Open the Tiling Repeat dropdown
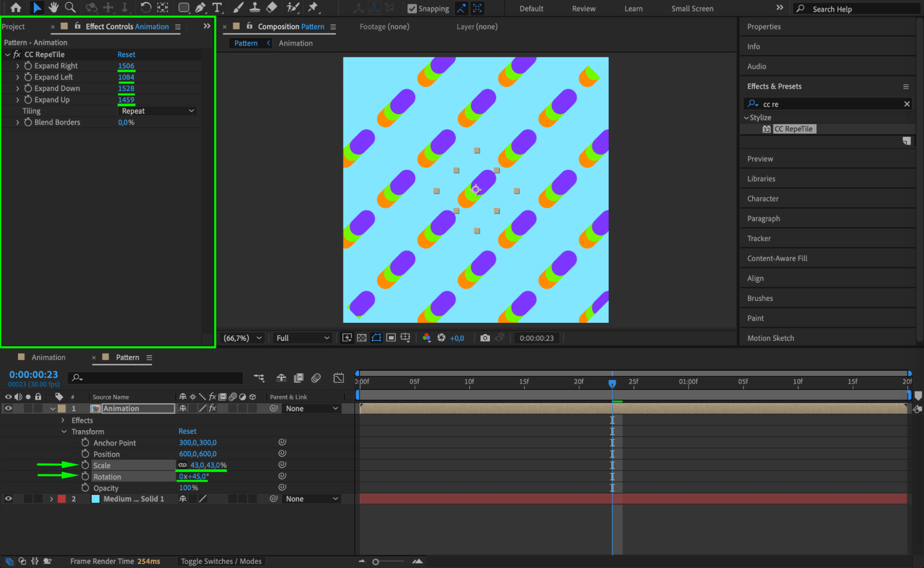924x568 pixels. point(158,111)
